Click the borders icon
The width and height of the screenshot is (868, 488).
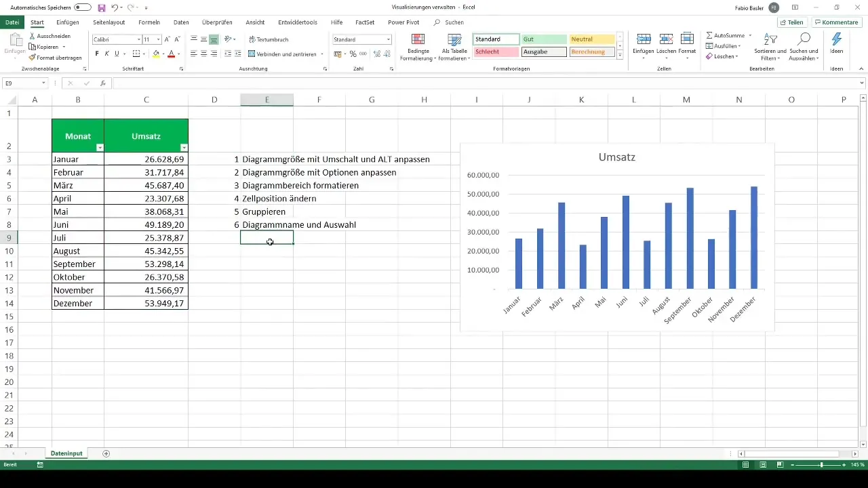(136, 54)
